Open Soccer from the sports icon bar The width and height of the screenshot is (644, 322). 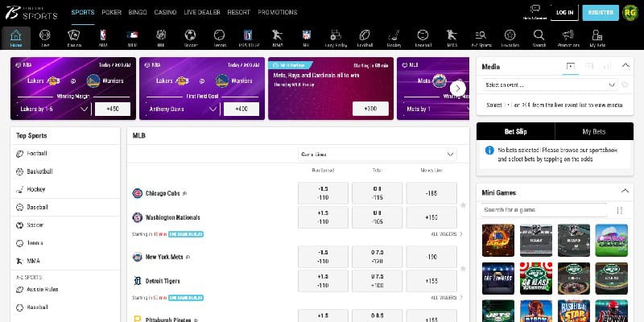click(190, 38)
